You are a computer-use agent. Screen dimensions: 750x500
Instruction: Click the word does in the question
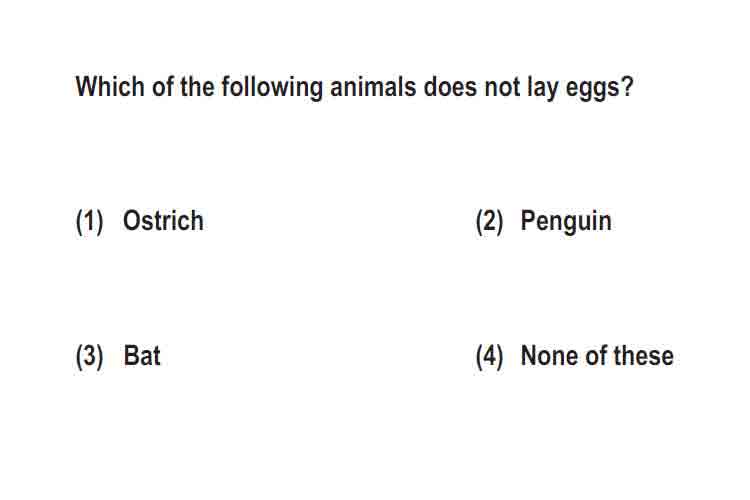point(450,87)
